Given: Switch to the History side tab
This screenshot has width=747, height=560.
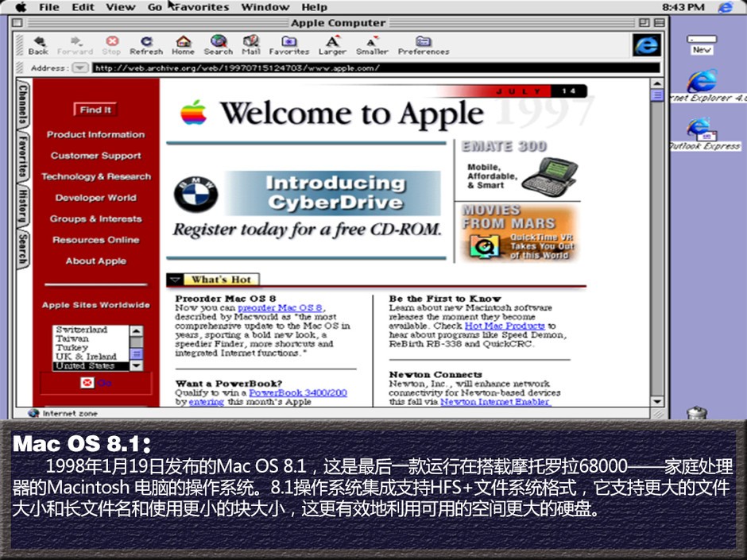Looking at the screenshot, I should pos(23,205).
